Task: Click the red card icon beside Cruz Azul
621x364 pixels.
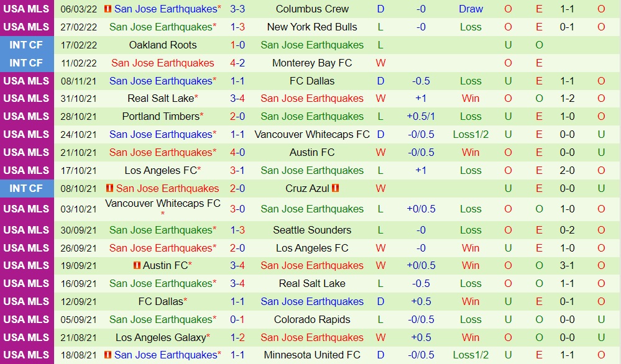Action: pyautogui.click(x=335, y=188)
